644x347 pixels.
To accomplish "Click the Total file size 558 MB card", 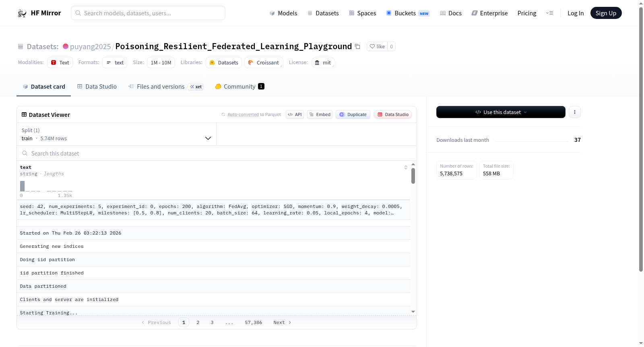I will [496, 170].
